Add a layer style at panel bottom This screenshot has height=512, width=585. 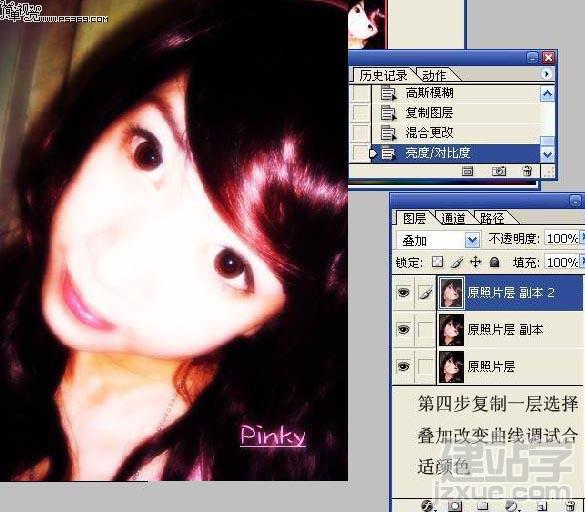(428, 506)
